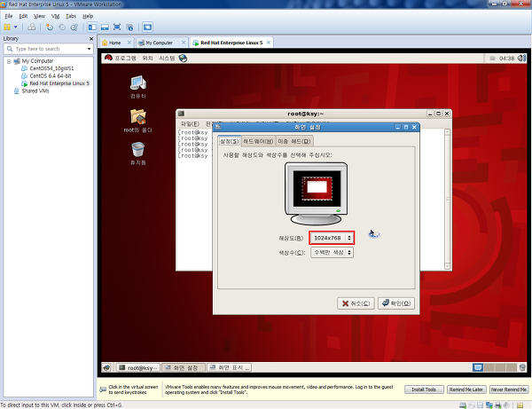Image resolution: width=532 pixels, height=409 pixels.
Task: Click the 확인(O) OK button
Action: 396,303
